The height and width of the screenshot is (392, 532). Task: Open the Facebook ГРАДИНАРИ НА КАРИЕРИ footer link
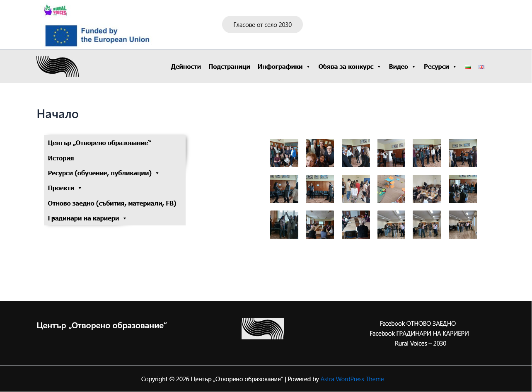tap(419, 334)
